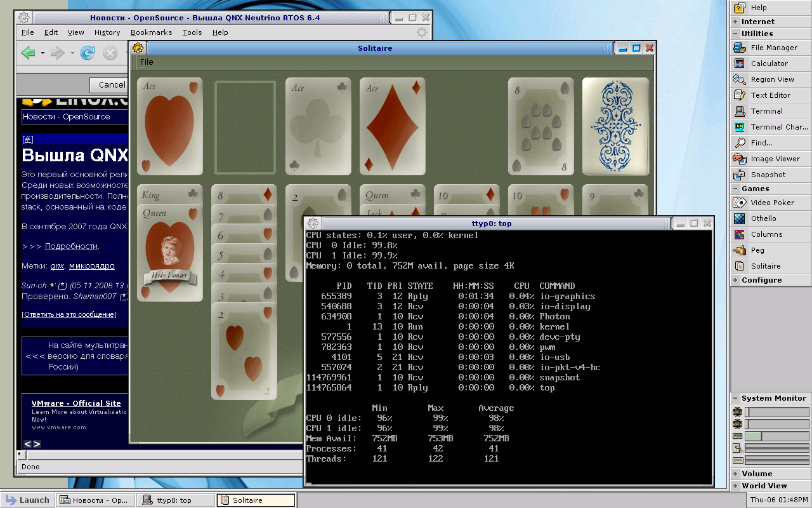812x508 pixels.
Task: Go back in the browser toolbar
Action: [27, 53]
